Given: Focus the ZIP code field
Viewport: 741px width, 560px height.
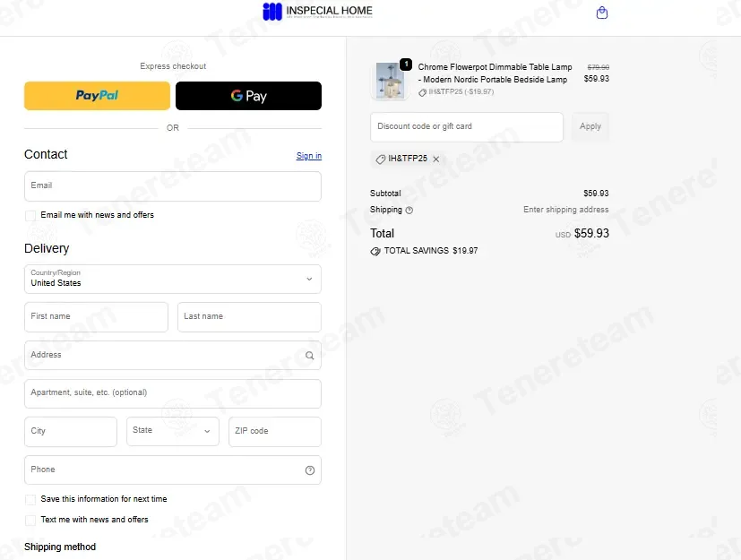Looking at the screenshot, I should (x=274, y=432).
